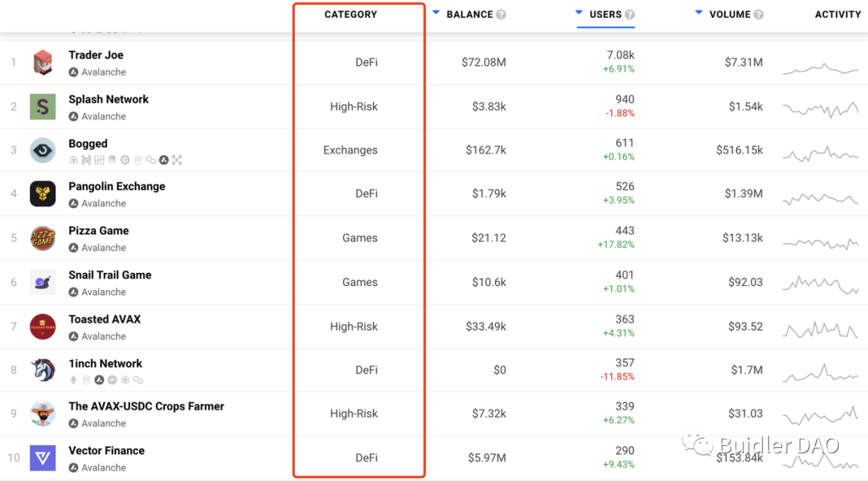Click the Avalanche chain icon under Vector Finance

(73, 467)
